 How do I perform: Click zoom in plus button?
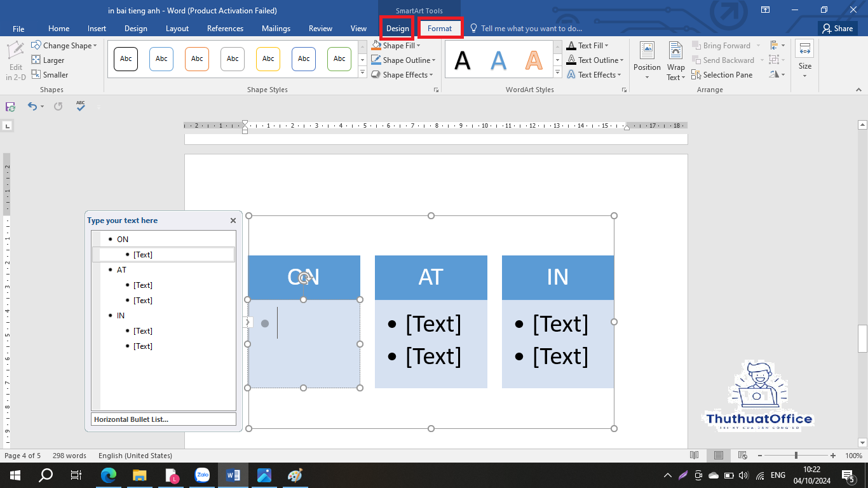(833, 456)
